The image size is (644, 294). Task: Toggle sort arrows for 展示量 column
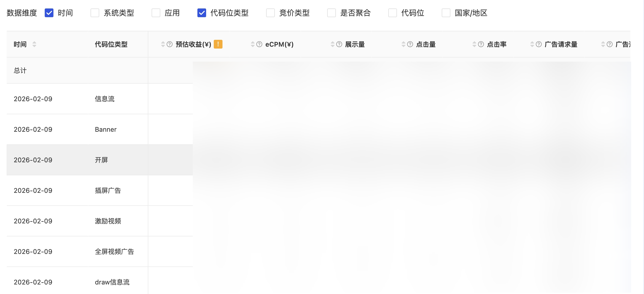[333, 44]
